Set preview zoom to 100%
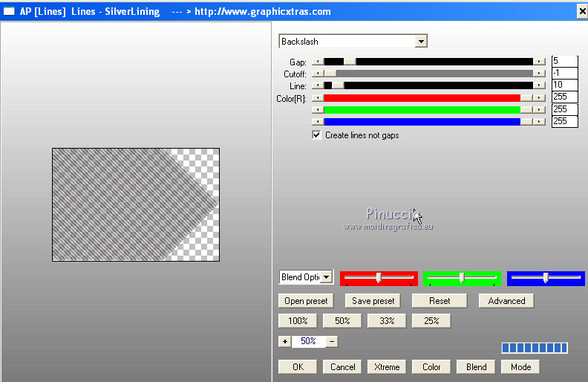The image size is (588, 382). [298, 321]
